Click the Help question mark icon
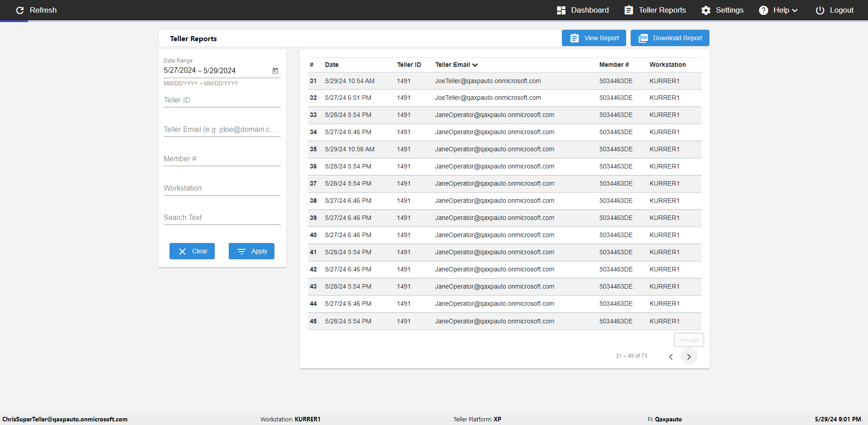 764,10
